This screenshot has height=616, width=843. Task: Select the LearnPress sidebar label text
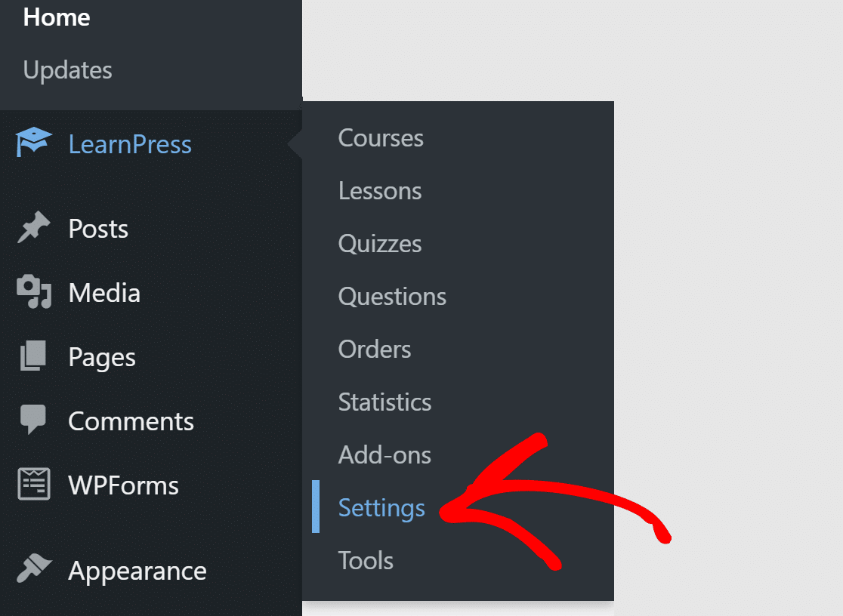click(130, 143)
